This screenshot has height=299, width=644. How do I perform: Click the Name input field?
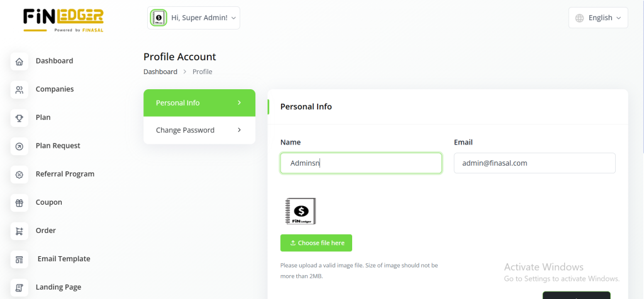tap(360, 163)
